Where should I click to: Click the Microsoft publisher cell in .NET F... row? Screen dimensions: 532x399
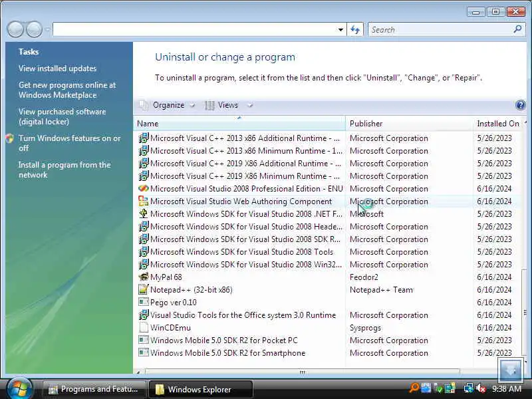366,213
